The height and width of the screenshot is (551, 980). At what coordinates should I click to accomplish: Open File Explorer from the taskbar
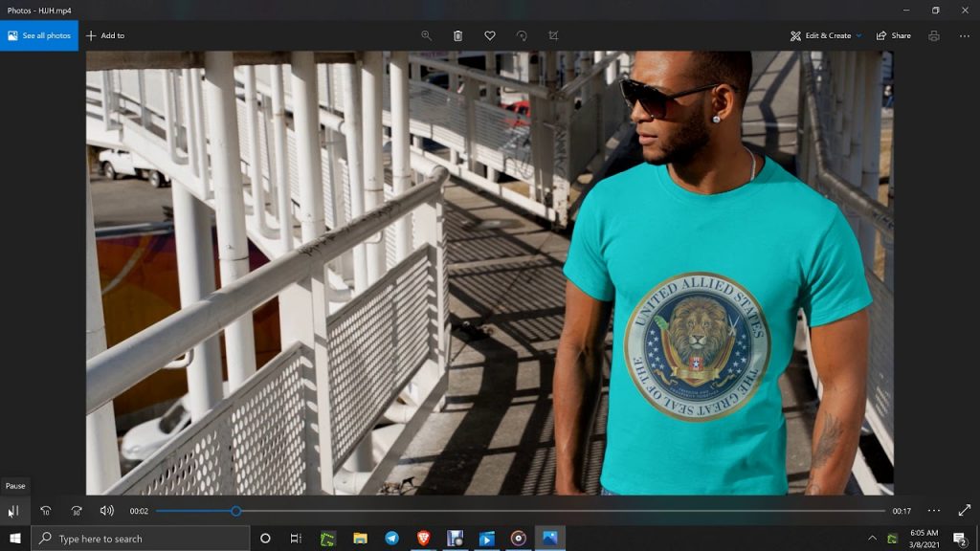pyautogui.click(x=360, y=539)
